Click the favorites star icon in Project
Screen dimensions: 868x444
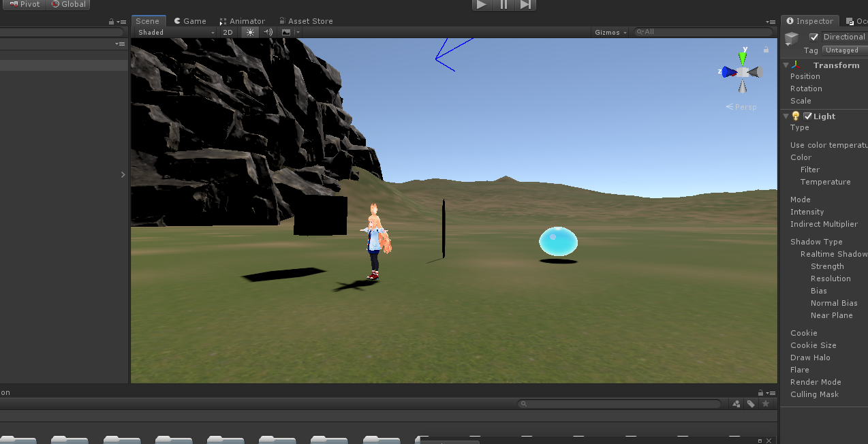pos(766,404)
